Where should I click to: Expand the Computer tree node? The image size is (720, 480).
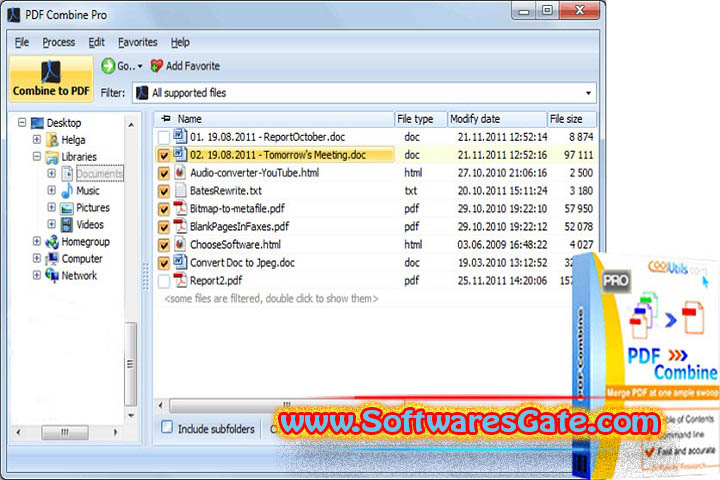pos(37,258)
